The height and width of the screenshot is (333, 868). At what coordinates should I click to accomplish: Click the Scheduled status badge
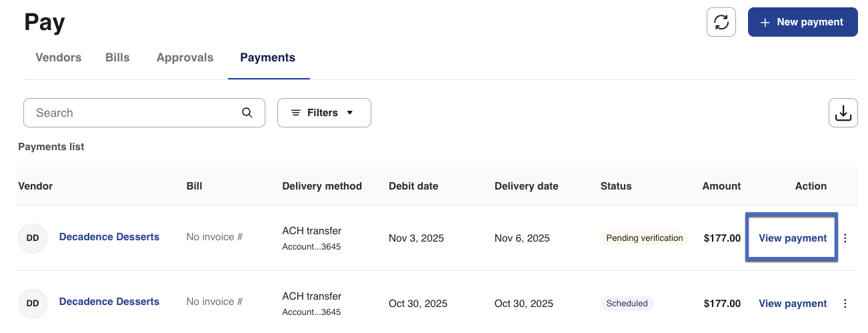pos(627,304)
